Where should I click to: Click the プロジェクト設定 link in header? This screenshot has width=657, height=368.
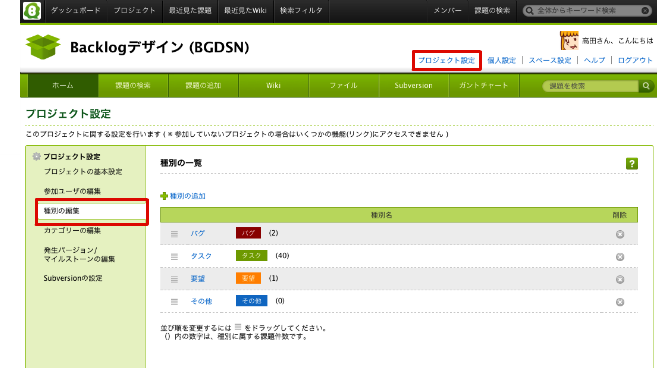447,60
